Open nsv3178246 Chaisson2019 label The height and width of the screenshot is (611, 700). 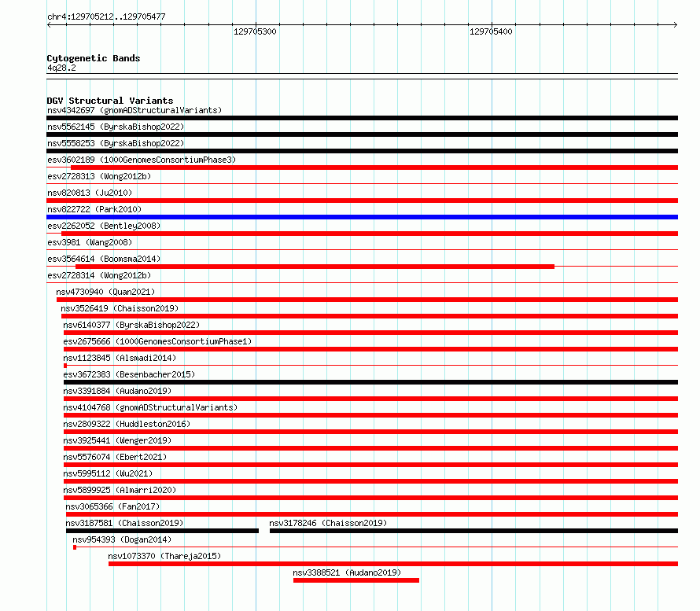(x=328, y=523)
